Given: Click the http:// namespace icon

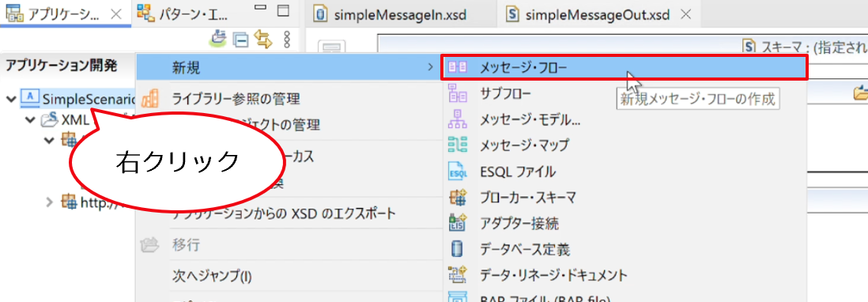Looking at the screenshot, I should coord(70,202).
